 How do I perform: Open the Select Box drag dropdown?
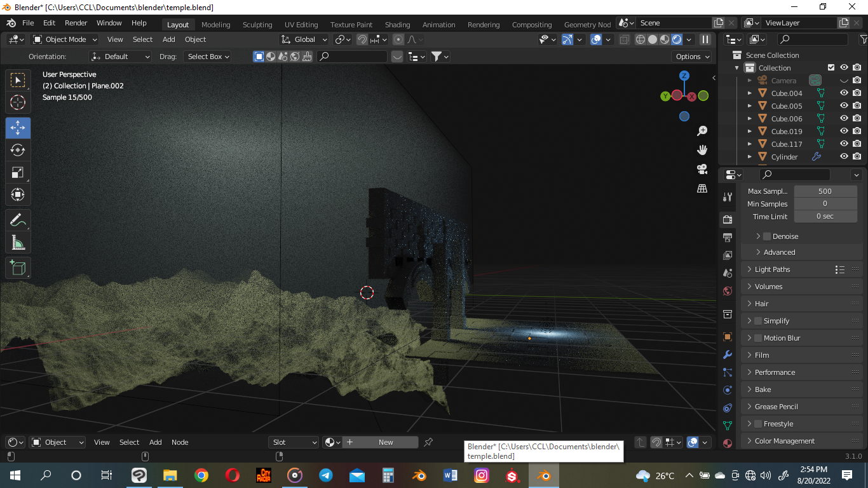[x=208, y=57]
